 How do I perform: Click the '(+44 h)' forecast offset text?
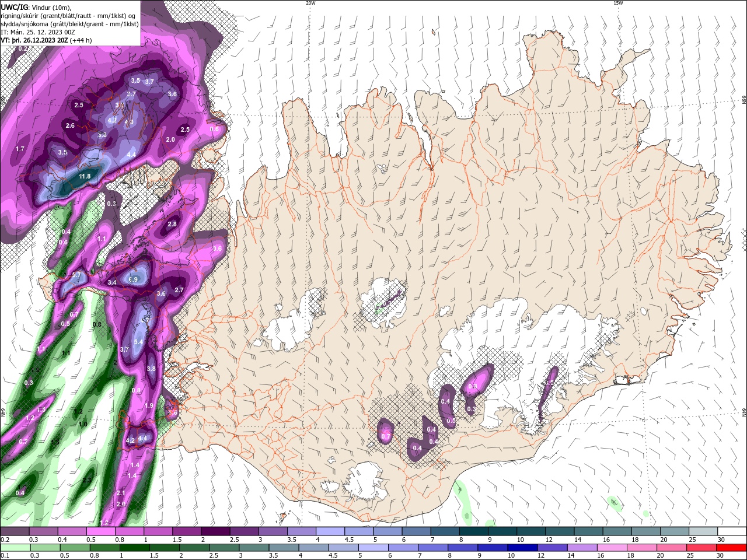tap(81, 40)
